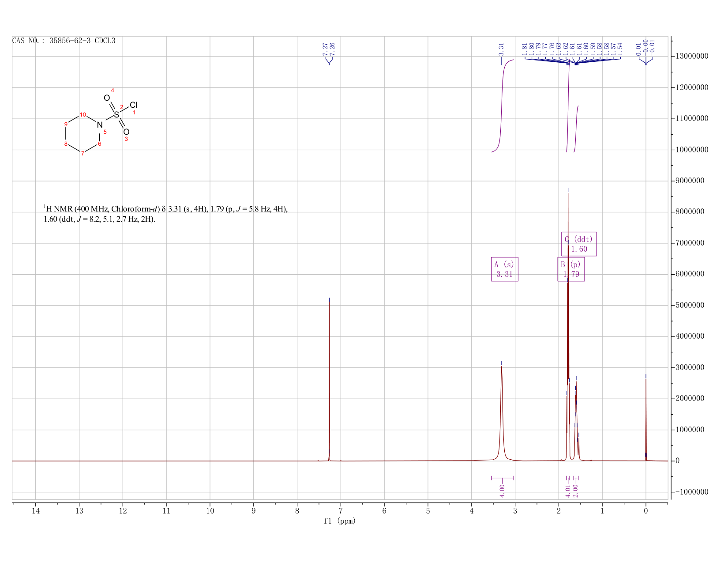Click the CAS NO. 35856-62-3 title text
Screen dimensions: 728x563
point(64,41)
